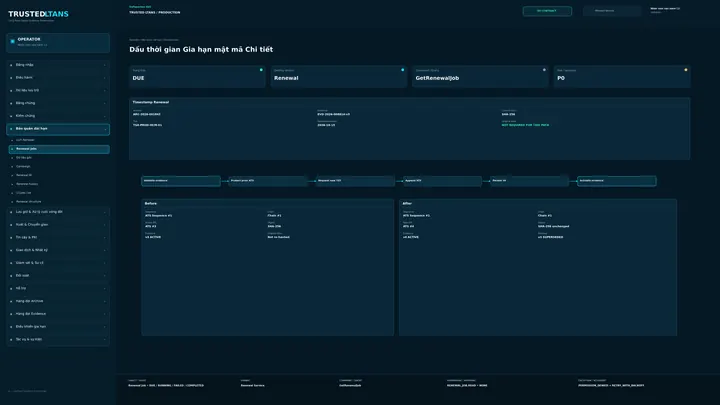Viewport: 720px width, 405px height.
Task: Click the TRUSTEDLTANS logo
Action: click(x=38, y=14)
